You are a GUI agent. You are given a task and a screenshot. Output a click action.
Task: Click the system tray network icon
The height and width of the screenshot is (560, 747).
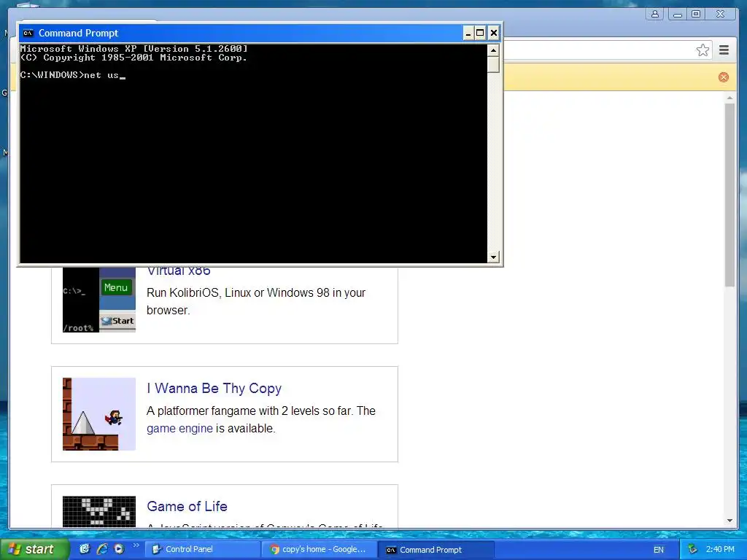click(693, 550)
